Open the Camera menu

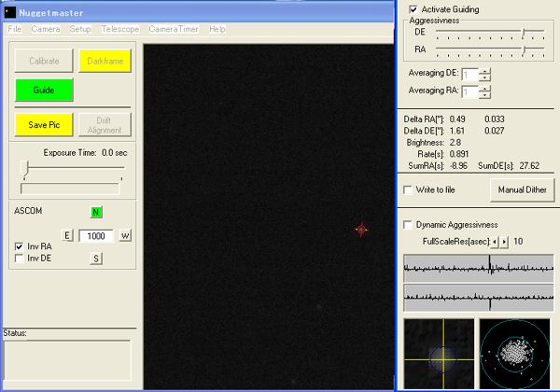45,29
